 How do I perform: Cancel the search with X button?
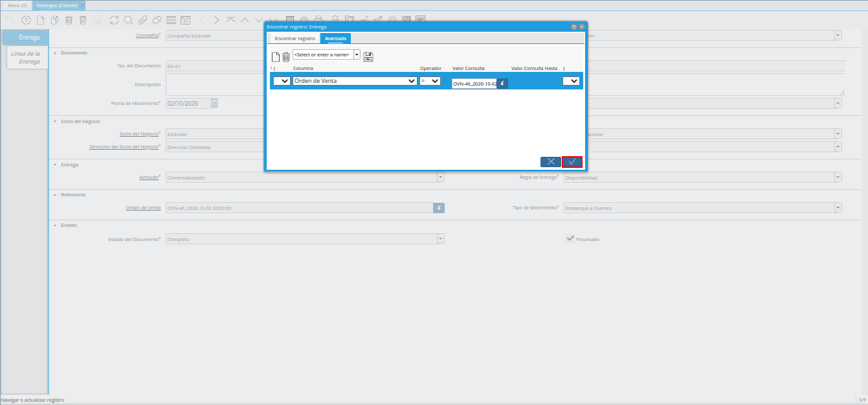tap(551, 161)
